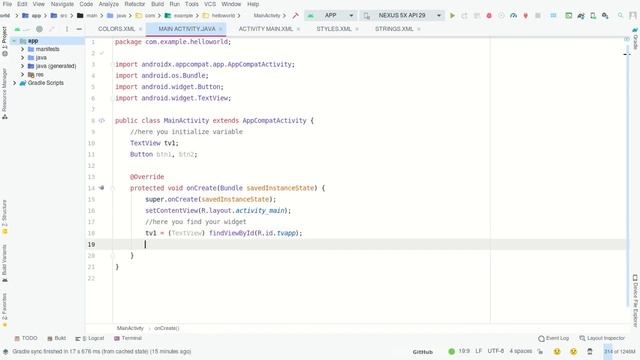Switch to STYLES.XML tab
Screen dimensions: 640x360
(x=334, y=29)
